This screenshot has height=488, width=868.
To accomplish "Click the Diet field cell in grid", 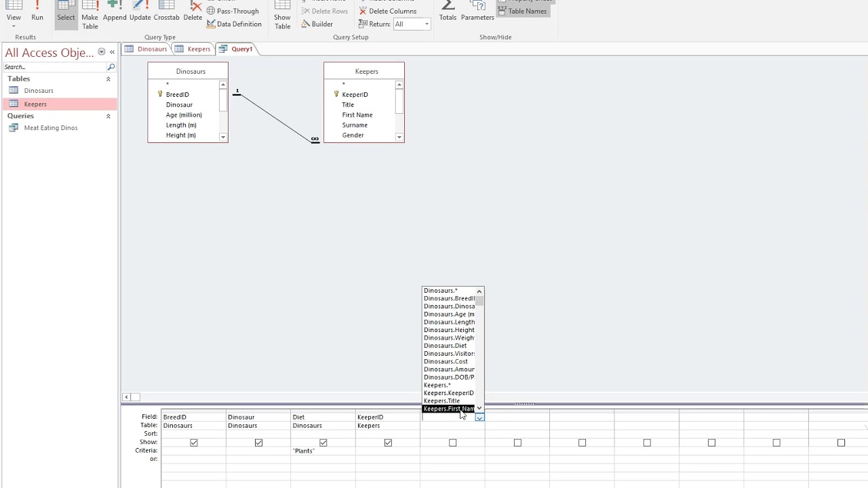I will tap(323, 418).
